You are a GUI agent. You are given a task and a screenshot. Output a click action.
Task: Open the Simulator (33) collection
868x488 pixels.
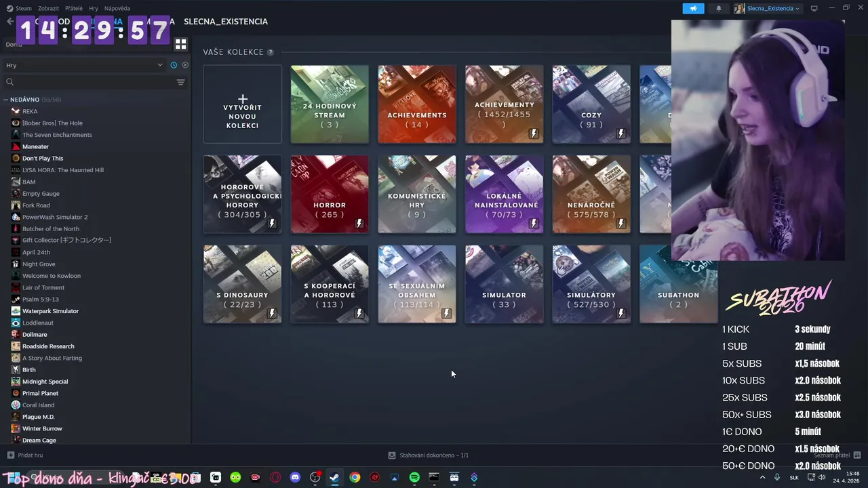coord(504,284)
